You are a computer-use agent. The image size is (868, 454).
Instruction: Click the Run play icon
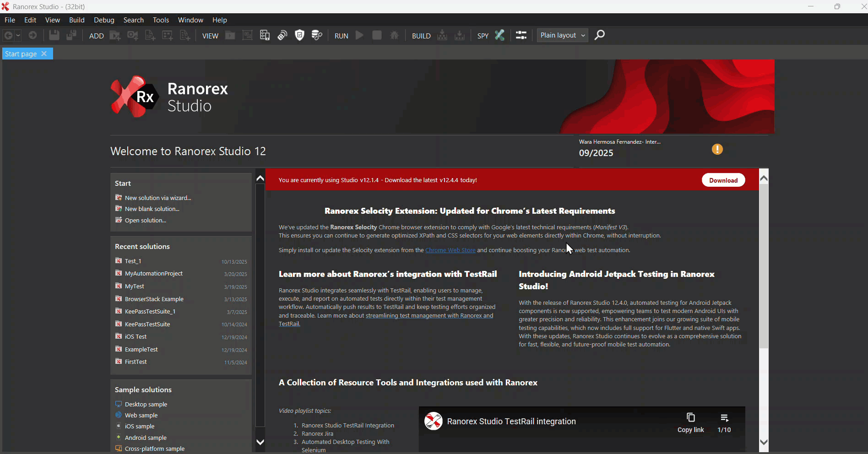360,35
